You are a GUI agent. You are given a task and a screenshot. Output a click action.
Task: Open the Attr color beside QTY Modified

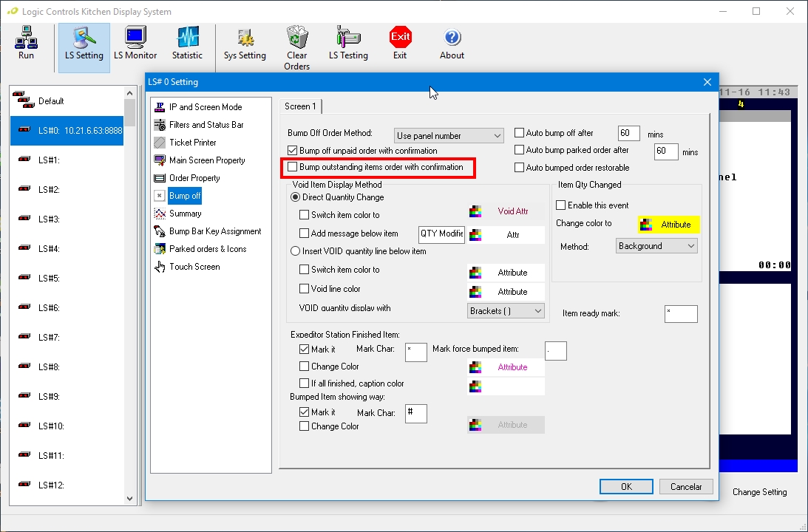506,235
